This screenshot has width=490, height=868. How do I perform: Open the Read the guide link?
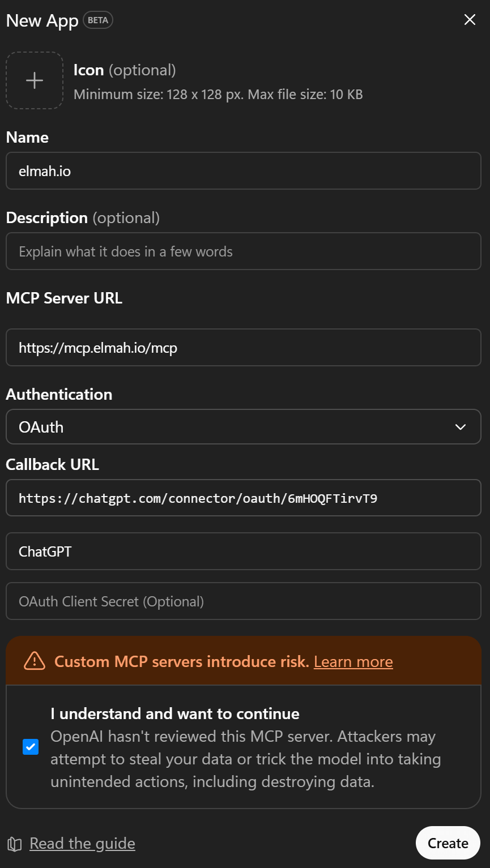tap(82, 843)
